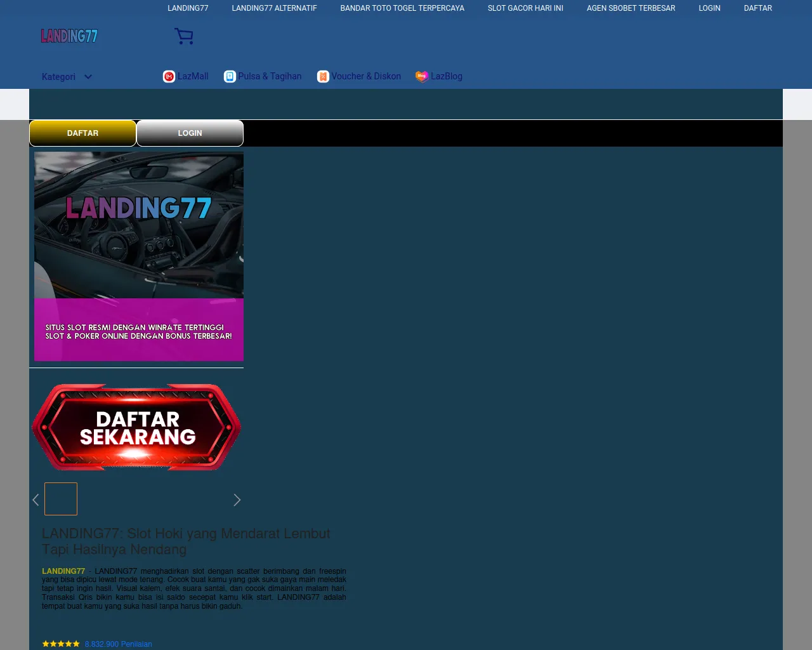Open LANDING77 in the top menu
The image size is (812, 650).
[188, 8]
